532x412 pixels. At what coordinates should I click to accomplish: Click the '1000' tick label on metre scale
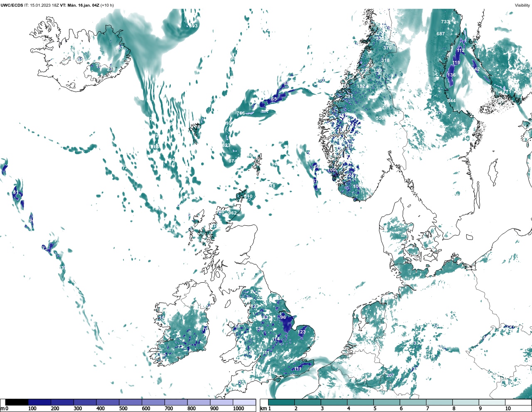pos(239,409)
